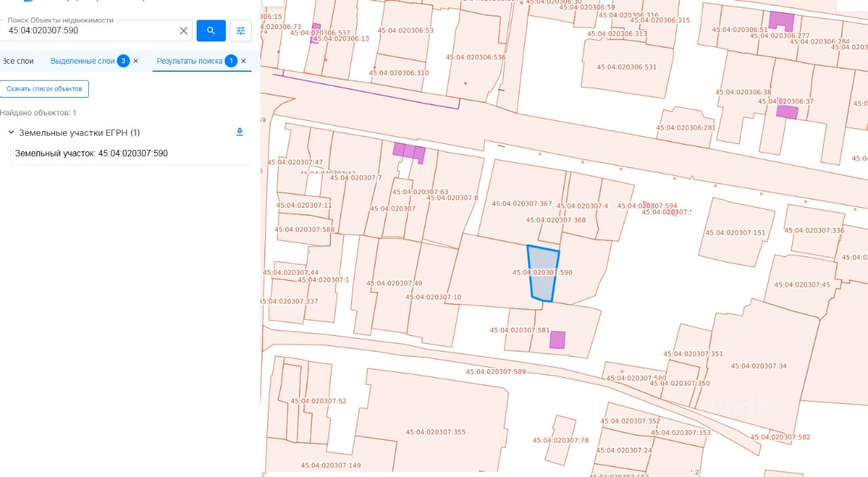Click parcel label 45:04:020307:151

(735, 233)
